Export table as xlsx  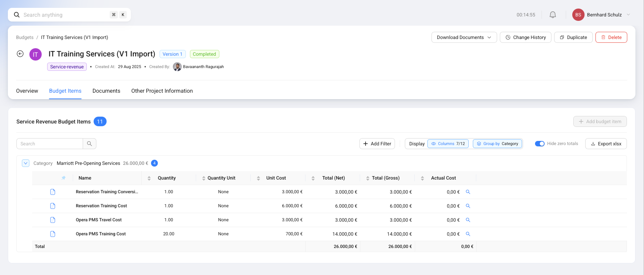pyautogui.click(x=606, y=144)
